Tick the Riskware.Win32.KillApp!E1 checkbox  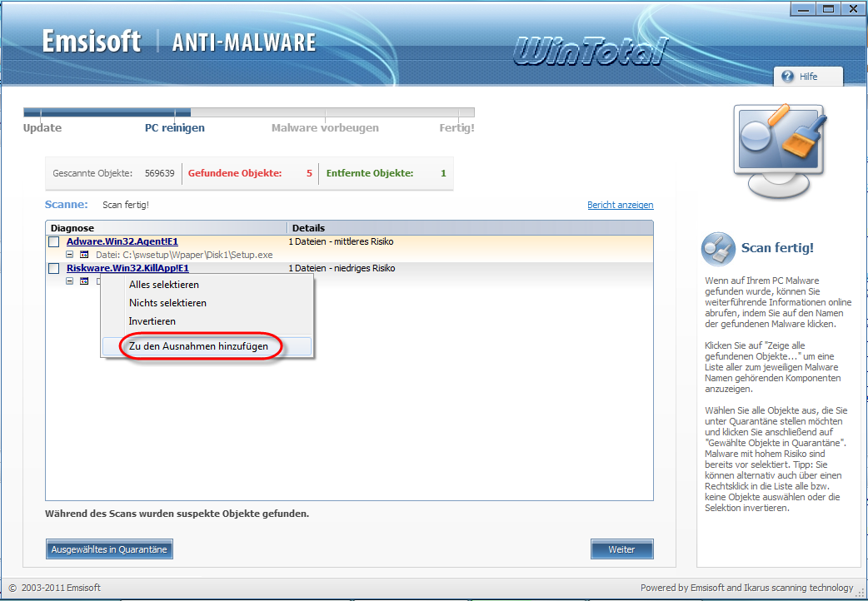coord(53,268)
